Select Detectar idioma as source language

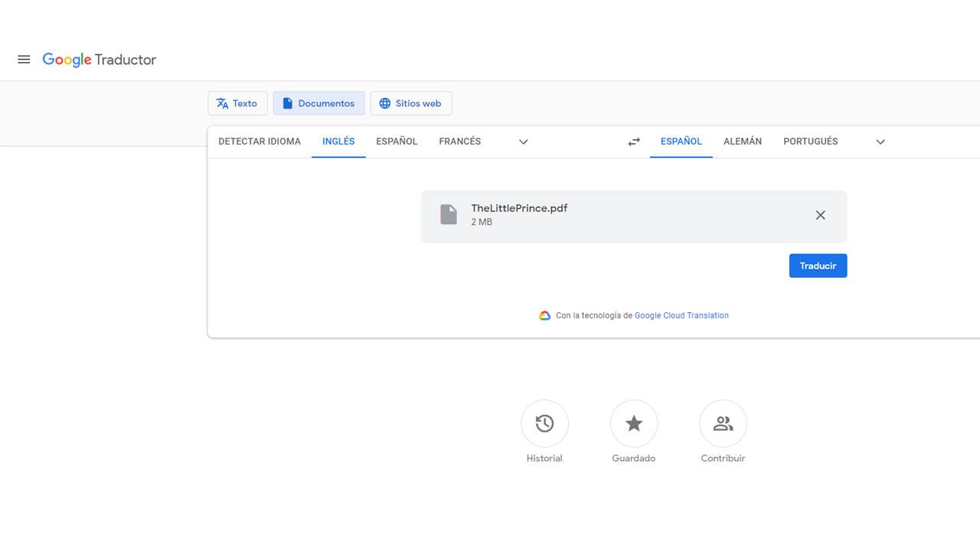pos(259,142)
